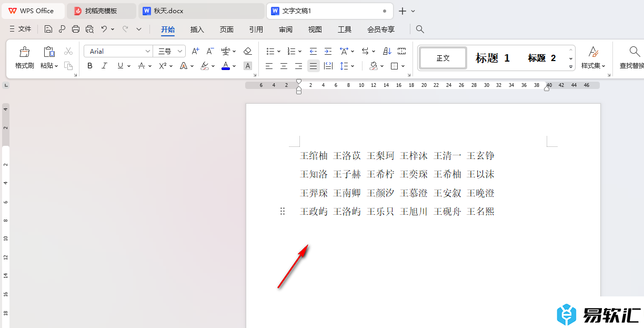
Task: Expand the bullet list dropdown arrow
Action: pos(278,51)
